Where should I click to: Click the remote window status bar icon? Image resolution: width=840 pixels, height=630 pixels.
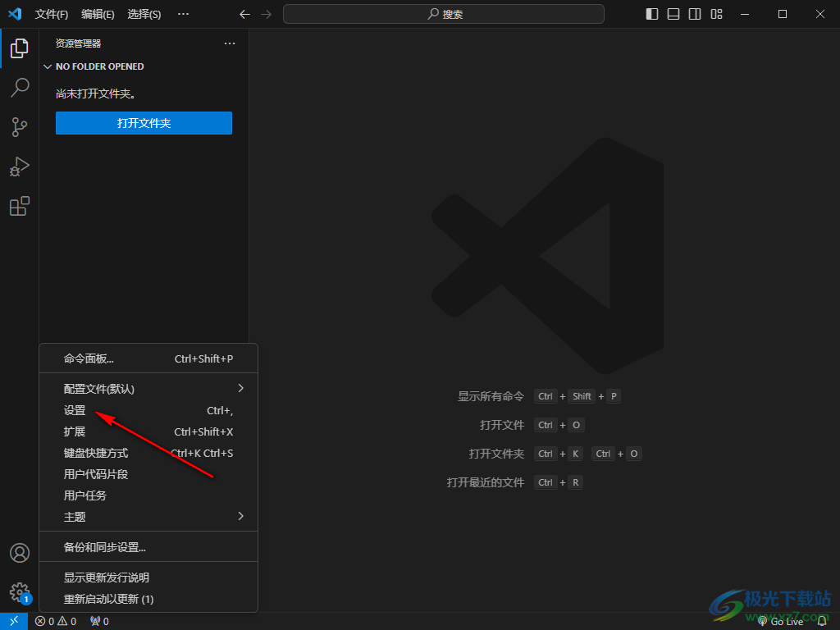point(14,621)
